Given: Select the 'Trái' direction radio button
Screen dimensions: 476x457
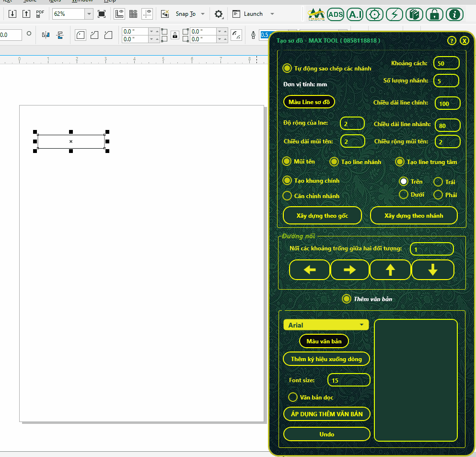Looking at the screenshot, I should [438, 182].
